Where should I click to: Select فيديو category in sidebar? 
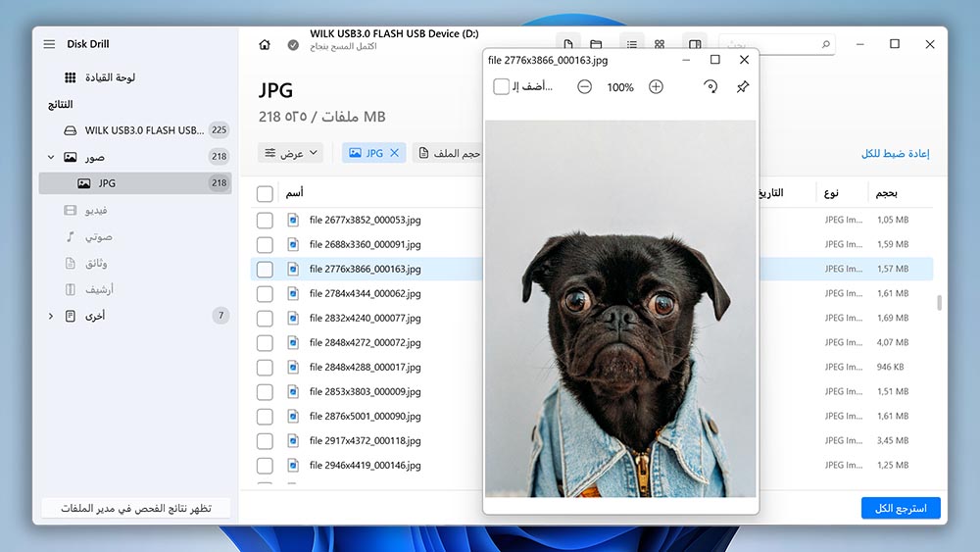point(96,210)
